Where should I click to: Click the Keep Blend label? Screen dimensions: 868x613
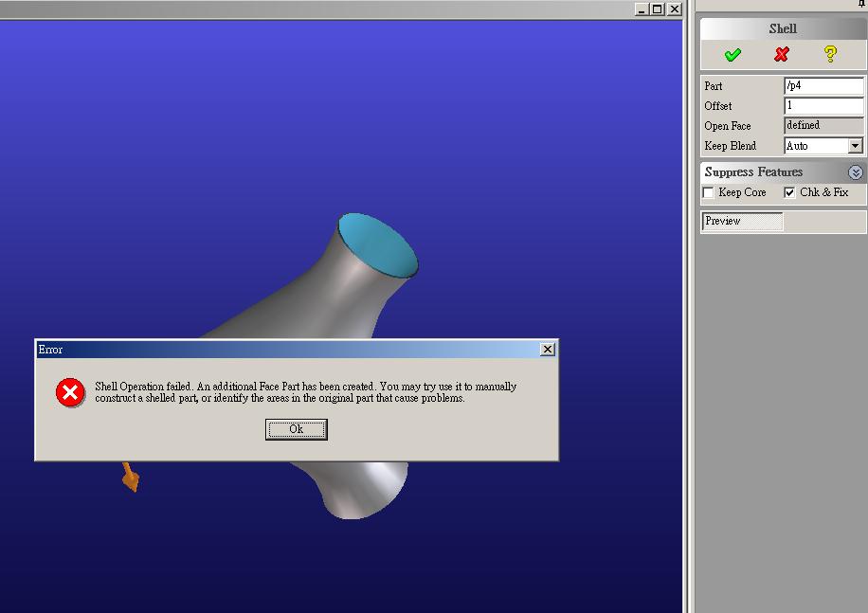[731, 146]
